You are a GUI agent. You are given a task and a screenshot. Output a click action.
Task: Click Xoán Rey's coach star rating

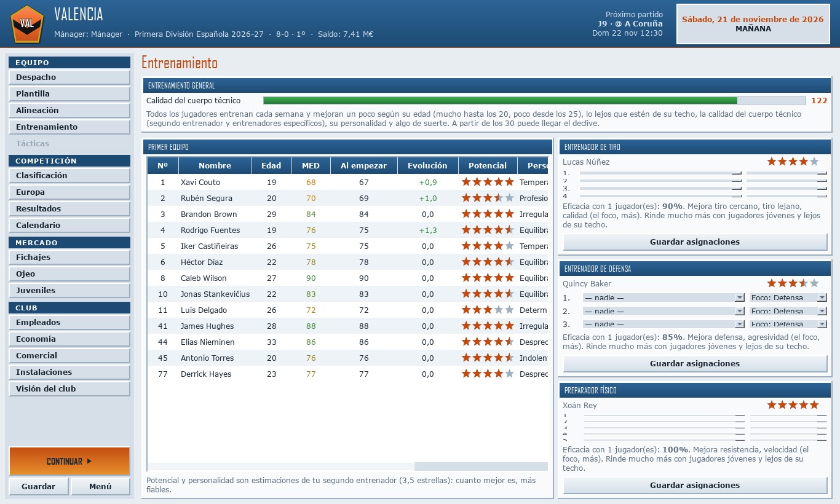(793, 405)
